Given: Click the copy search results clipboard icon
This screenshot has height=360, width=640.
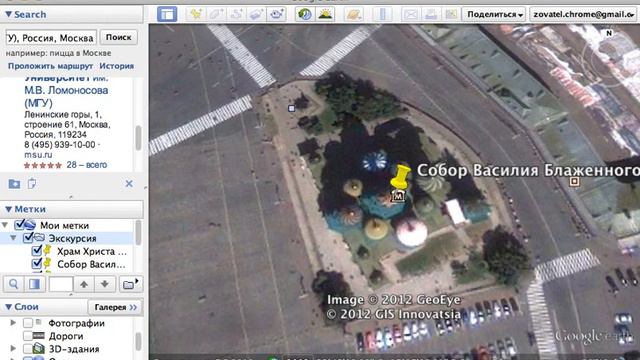Looking at the screenshot, I should click(32, 184).
